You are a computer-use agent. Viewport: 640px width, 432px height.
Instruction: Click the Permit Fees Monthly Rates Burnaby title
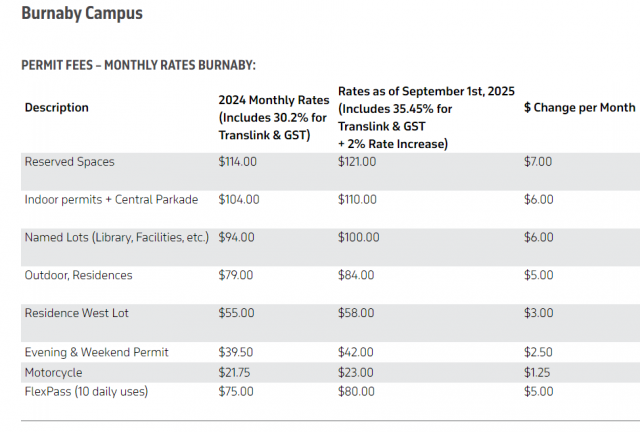(138, 65)
